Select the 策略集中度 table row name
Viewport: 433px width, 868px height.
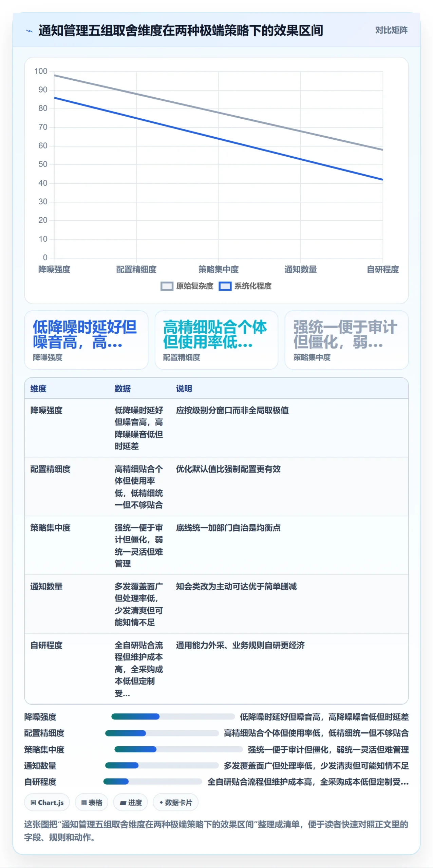[51, 528]
